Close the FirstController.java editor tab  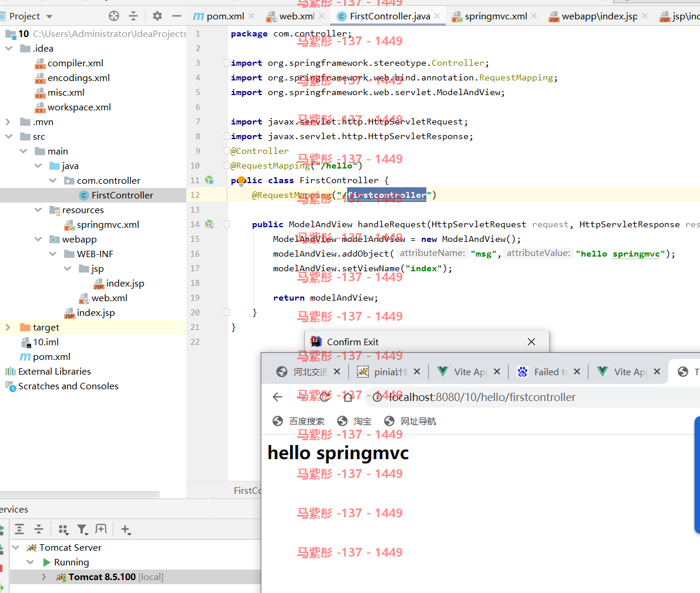click(437, 16)
